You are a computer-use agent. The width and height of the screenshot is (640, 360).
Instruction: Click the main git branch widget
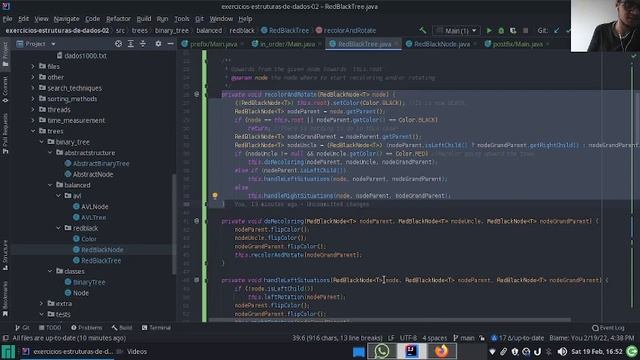click(x=464, y=338)
